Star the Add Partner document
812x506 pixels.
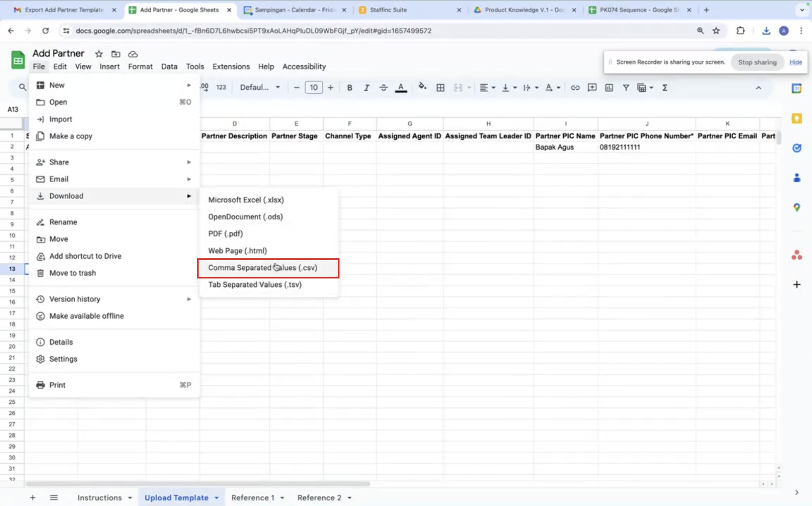(x=99, y=54)
